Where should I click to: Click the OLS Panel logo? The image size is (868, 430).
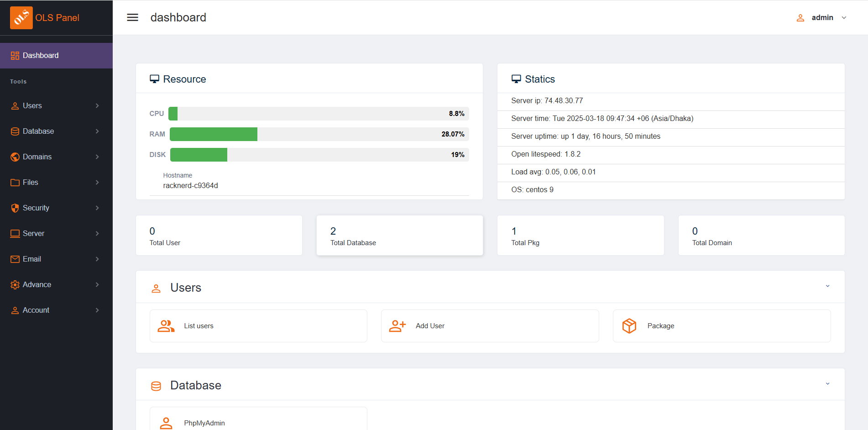(x=21, y=18)
